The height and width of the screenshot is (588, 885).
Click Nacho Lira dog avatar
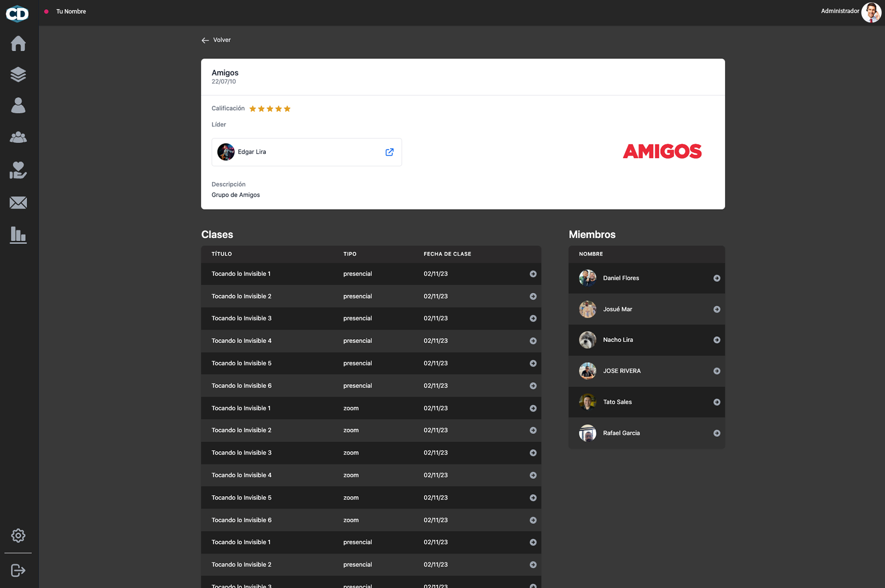(588, 340)
